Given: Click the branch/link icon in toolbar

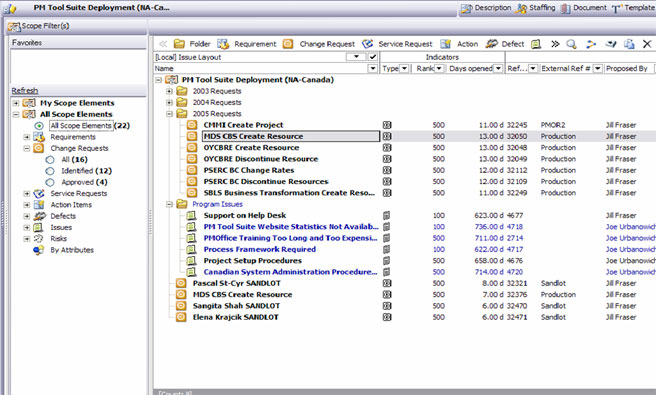Looking at the screenshot, I should (x=591, y=44).
